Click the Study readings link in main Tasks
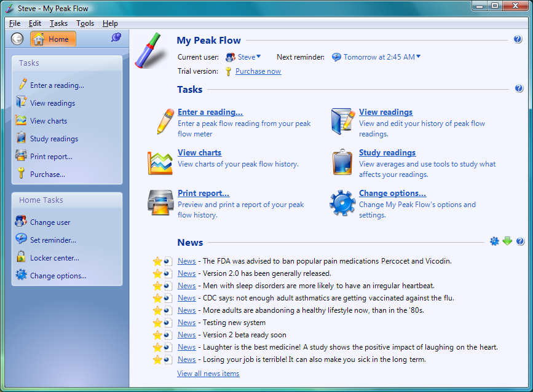This screenshot has width=533, height=392. tap(387, 153)
